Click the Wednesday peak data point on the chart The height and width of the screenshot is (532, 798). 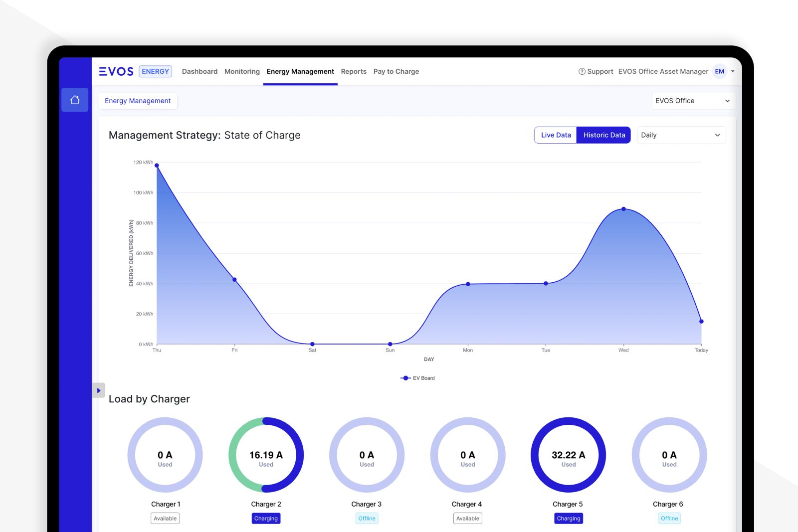click(x=623, y=209)
